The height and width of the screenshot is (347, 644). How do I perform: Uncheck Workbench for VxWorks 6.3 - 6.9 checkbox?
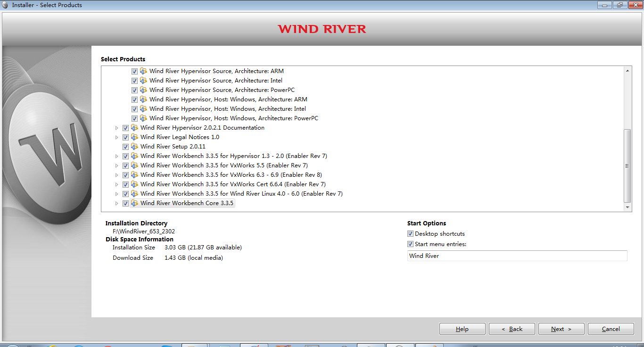125,175
